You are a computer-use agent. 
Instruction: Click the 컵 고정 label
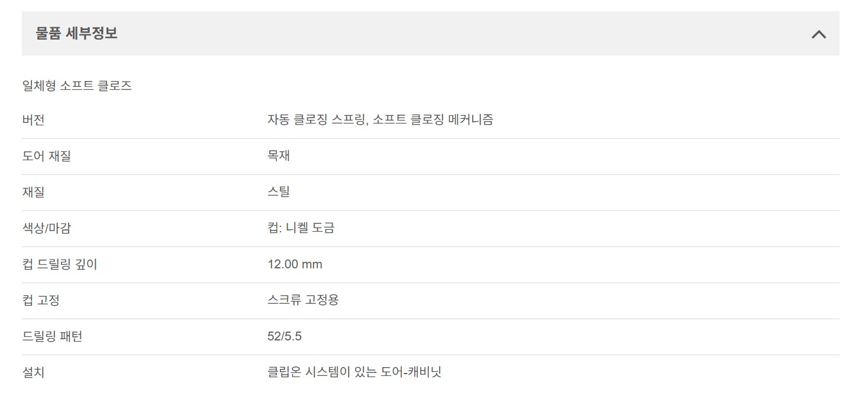(x=40, y=301)
